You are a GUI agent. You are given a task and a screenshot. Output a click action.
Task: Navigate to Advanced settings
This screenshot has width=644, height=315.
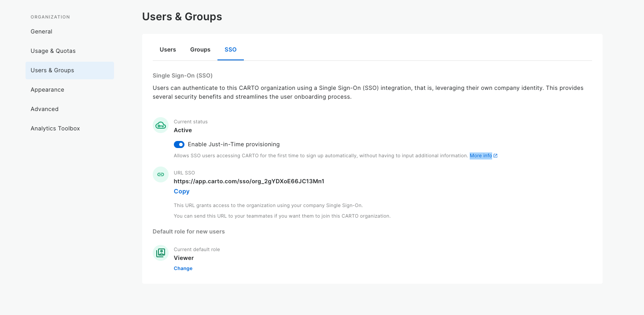pyautogui.click(x=44, y=109)
